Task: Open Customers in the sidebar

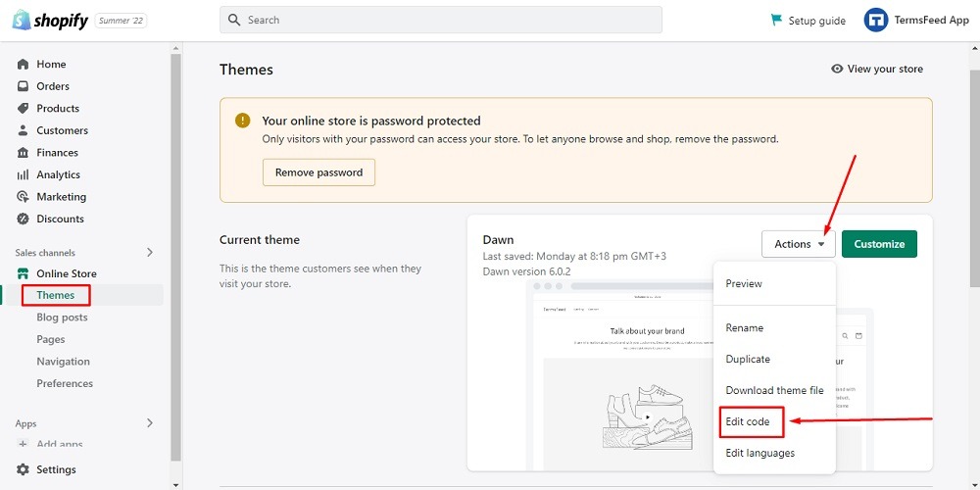Action: (62, 130)
